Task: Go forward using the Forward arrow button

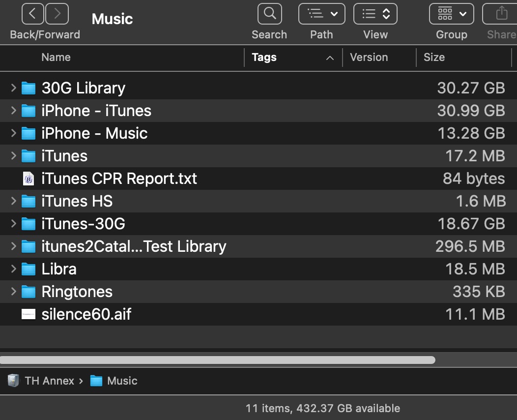Action: coord(57,14)
